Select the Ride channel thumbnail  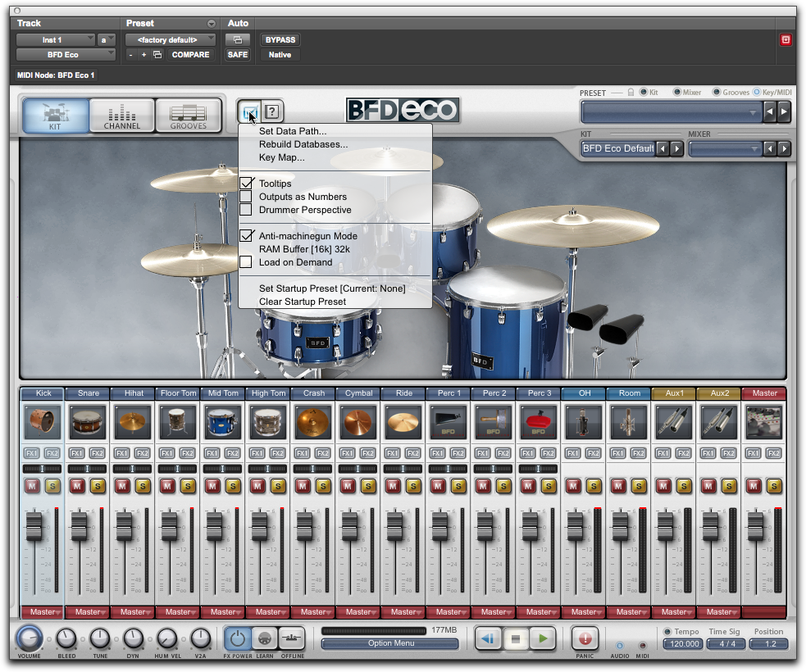click(x=403, y=422)
